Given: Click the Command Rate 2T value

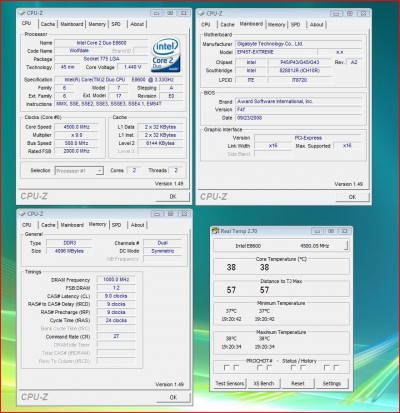Looking at the screenshot, I should point(116,336).
